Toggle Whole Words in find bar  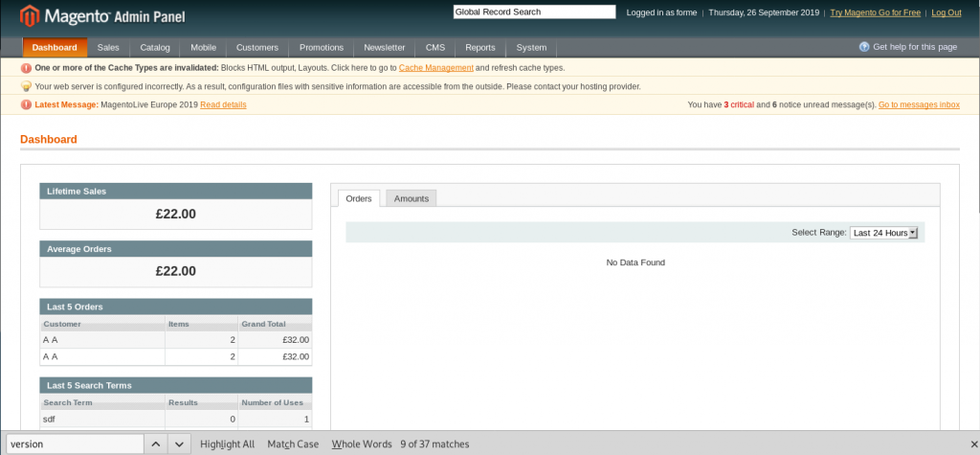point(362,444)
